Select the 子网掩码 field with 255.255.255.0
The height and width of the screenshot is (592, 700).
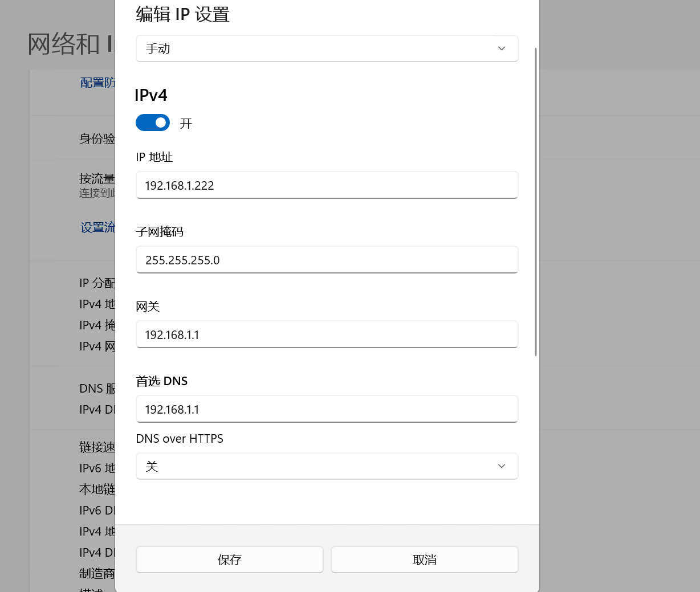(327, 260)
